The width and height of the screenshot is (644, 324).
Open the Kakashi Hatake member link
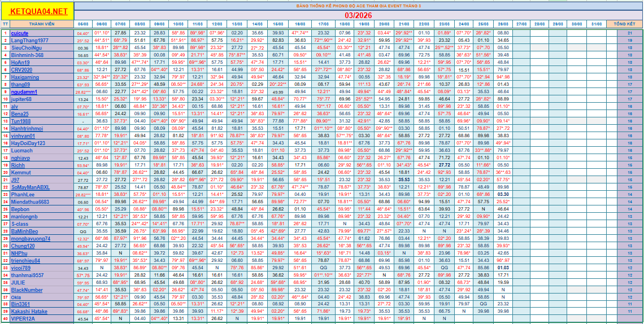(x=29, y=312)
